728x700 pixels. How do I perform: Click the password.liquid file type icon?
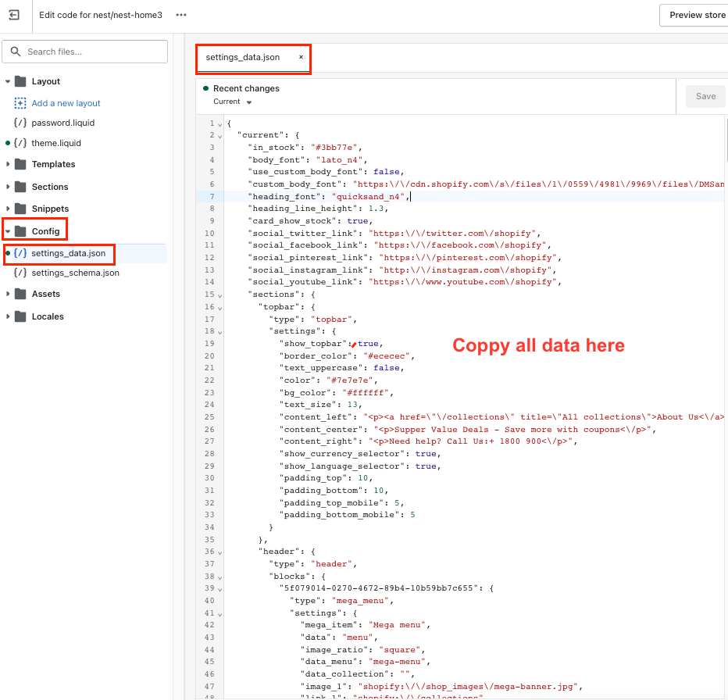(x=20, y=123)
